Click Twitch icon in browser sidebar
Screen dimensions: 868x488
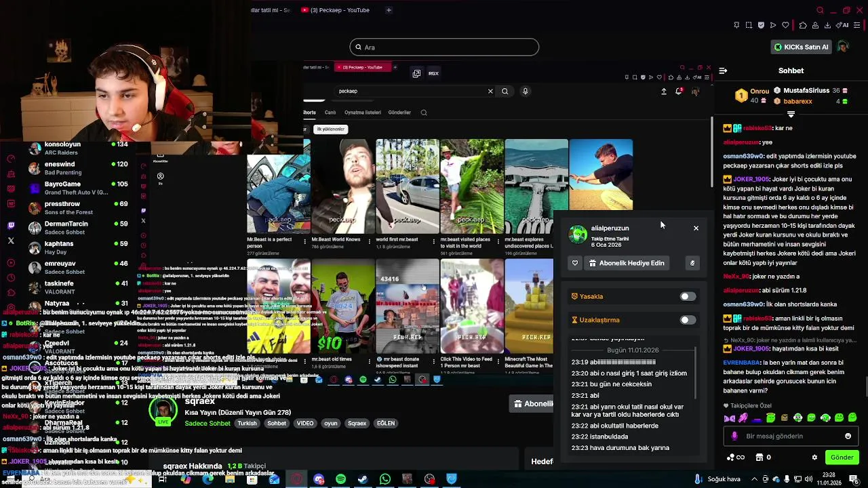11,226
